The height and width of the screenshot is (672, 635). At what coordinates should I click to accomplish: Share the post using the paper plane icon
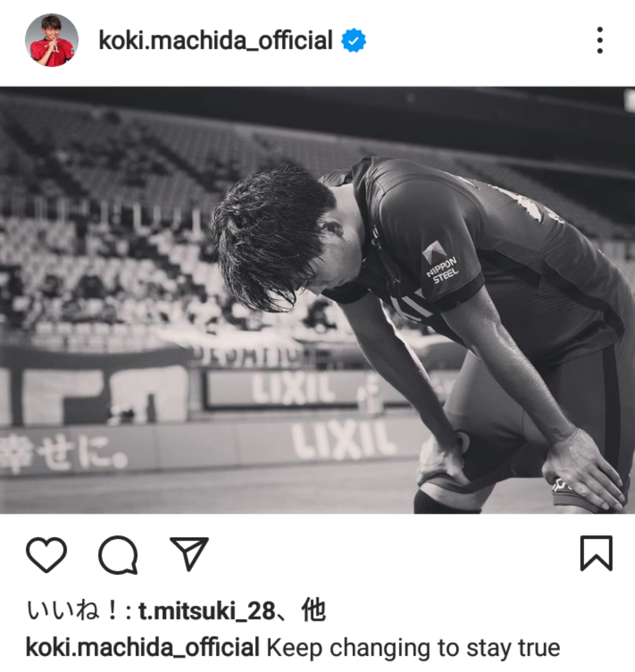[x=189, y=553]
